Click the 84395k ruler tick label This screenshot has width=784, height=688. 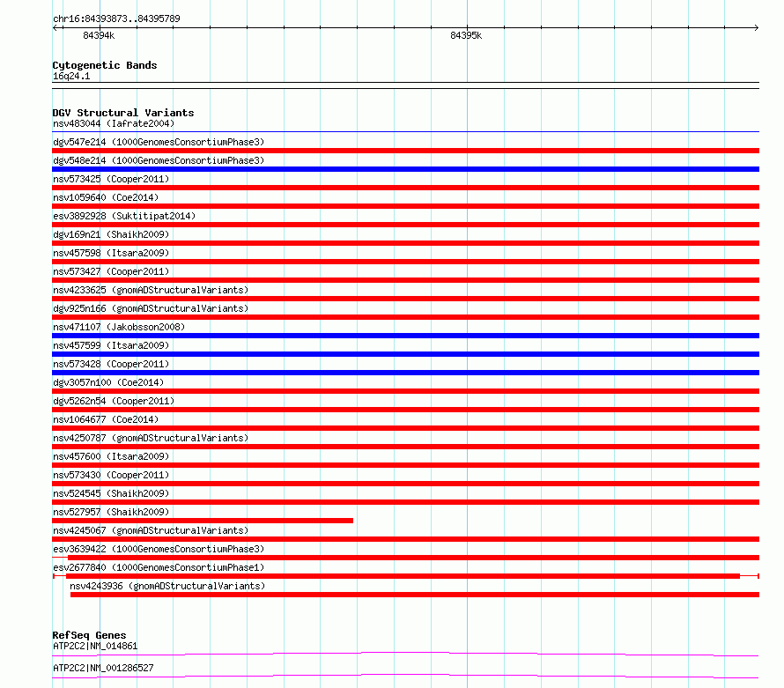click(466, 35)
